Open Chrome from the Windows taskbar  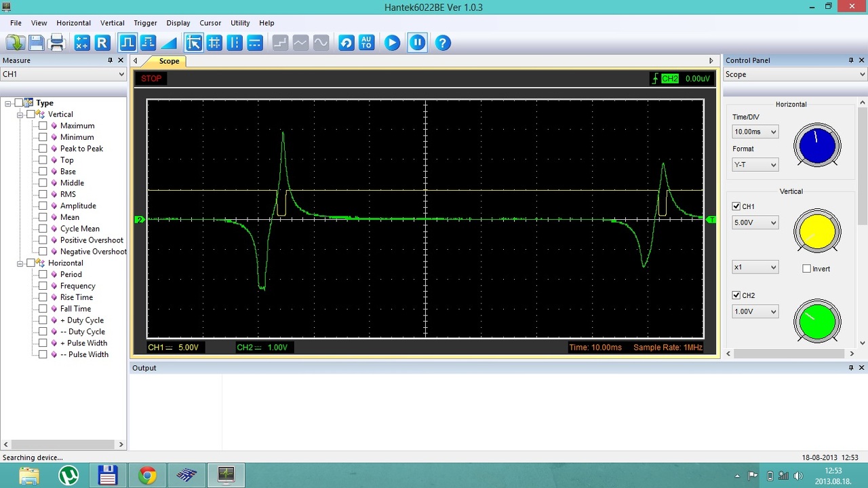pos(147,475)
